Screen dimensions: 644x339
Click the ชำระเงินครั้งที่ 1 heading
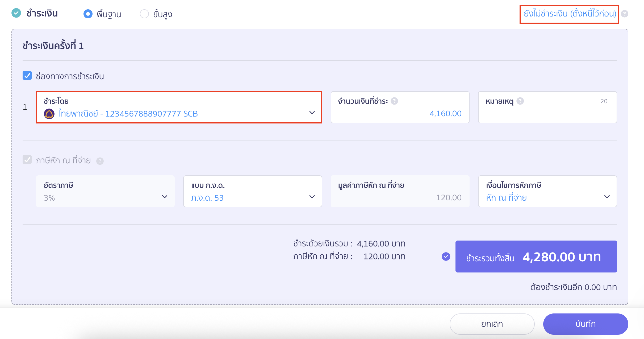click(x=53, y=46)
